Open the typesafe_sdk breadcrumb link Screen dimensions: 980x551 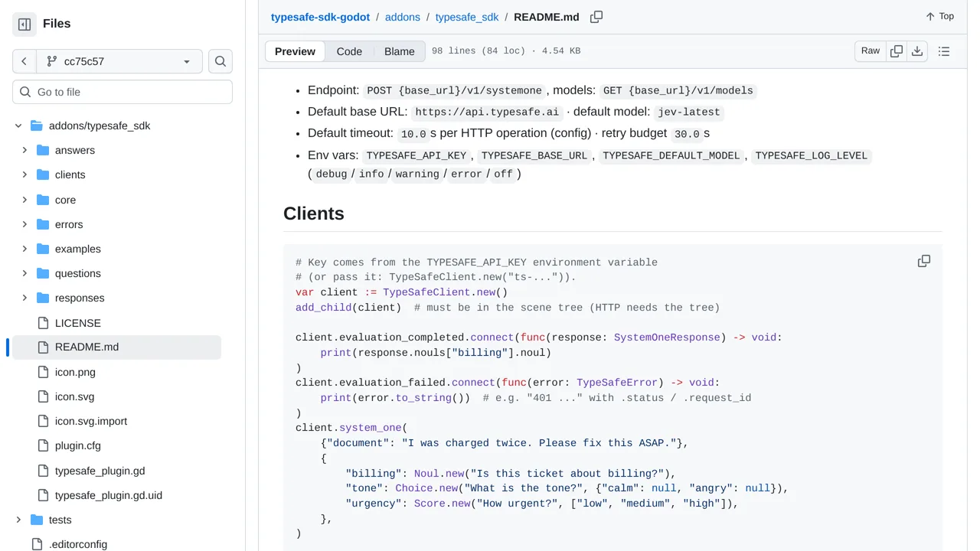[467, 17]
